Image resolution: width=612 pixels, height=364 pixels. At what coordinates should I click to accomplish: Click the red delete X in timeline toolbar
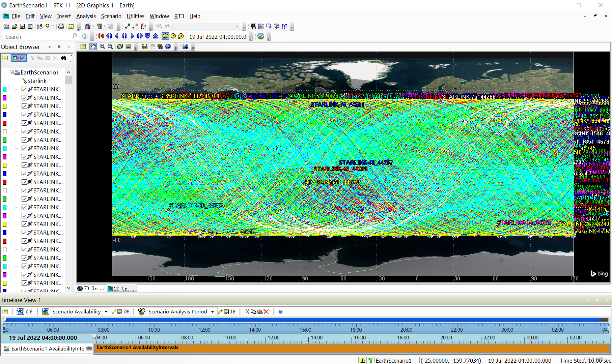tap(266, 312)
